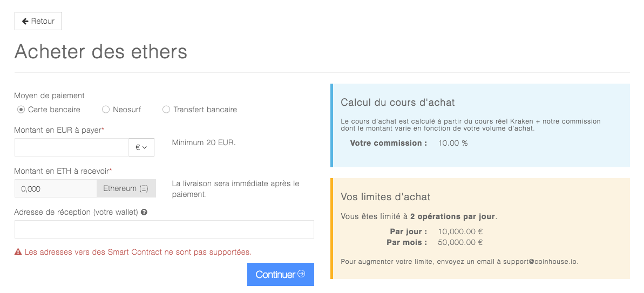Click the Votre commission 10.00 % value

pos(453,143)
